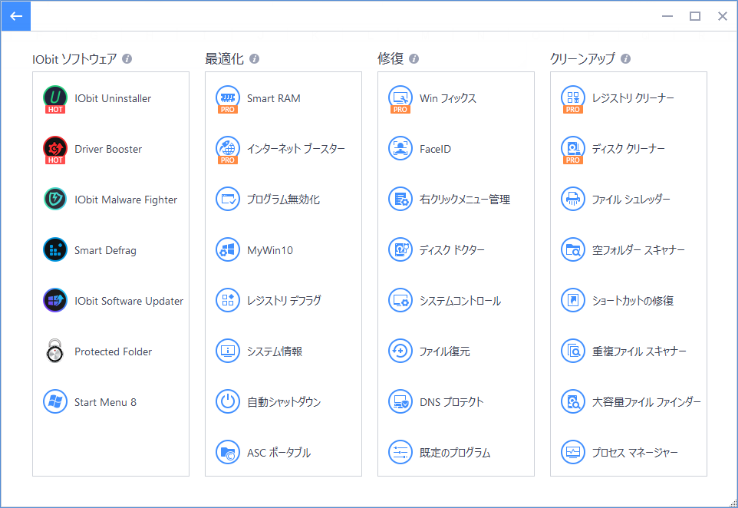Image resolution: width=738 pixels, height=508 pixels.
Task: Open DNS プロテクト icon
Action: [x=400, y=402]
